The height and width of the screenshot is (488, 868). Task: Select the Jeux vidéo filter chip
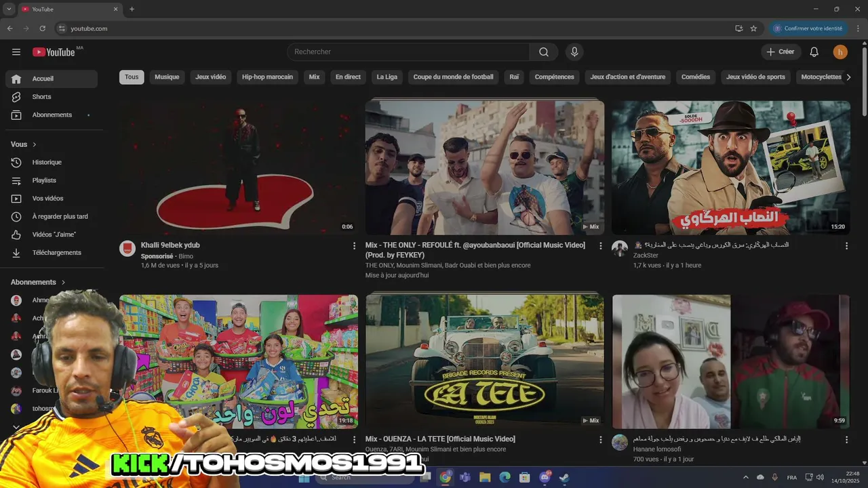point(211,77)
